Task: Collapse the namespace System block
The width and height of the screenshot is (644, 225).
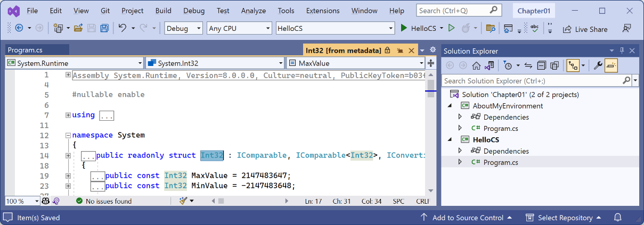Action: 68,135
